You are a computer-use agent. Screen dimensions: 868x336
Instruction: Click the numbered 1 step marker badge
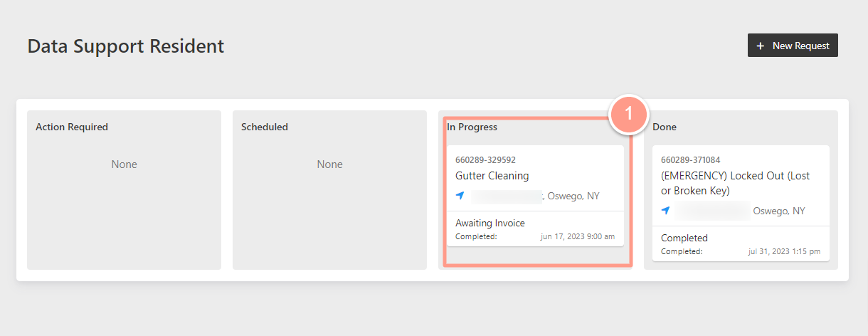628,114
